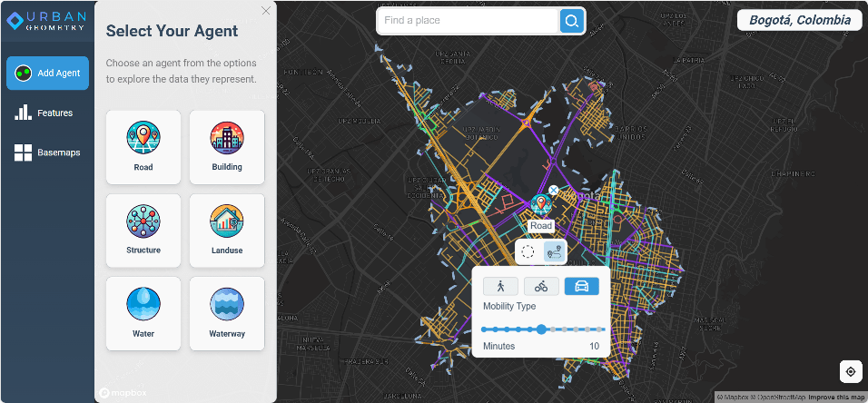Image resolution: width=868 pixels, height=403 pixels.
Task: Pick the Structure agent card
Action: (x=143, y=231)
